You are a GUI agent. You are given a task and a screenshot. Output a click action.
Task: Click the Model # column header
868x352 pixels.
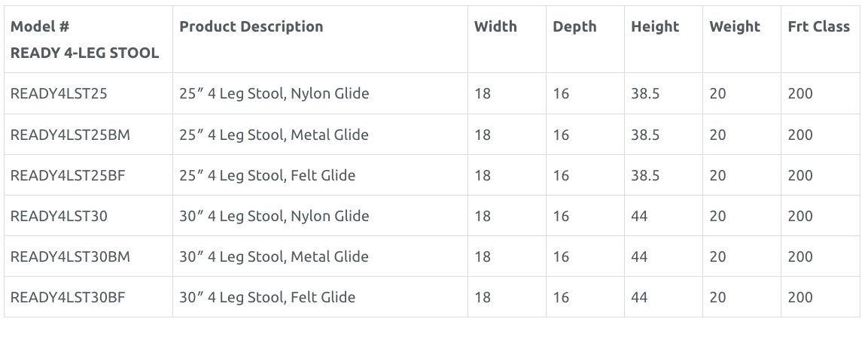pos(40,26)
